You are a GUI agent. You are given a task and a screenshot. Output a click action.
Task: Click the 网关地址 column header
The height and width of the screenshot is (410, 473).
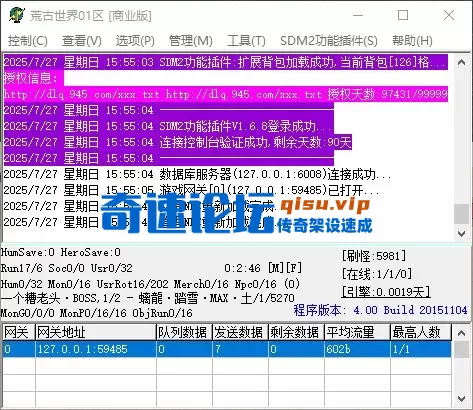pos(96,332)
